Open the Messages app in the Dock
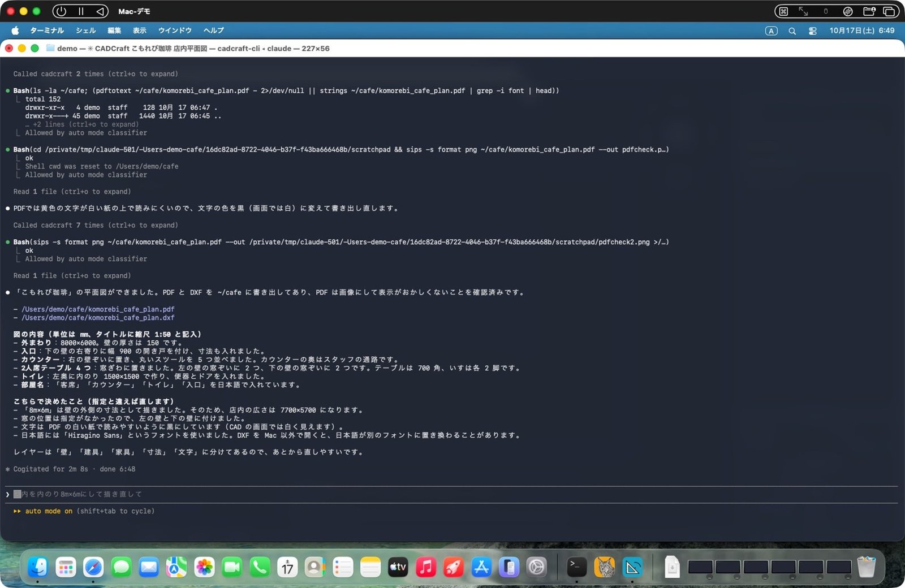 [x=121, y=567]
